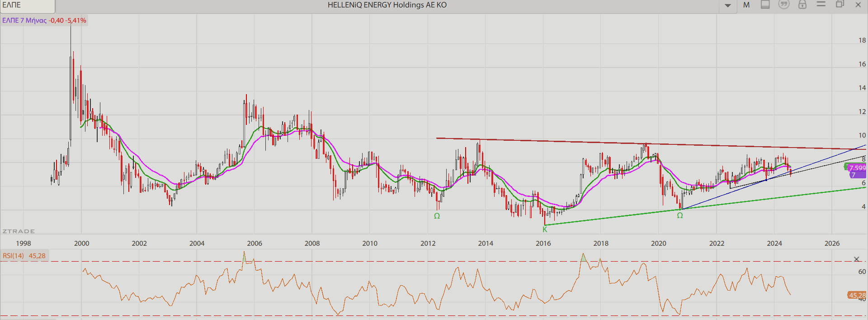Click the restore-window overlapping squares icon
Screen dimensions: 868x320
[x=840, y=4]
